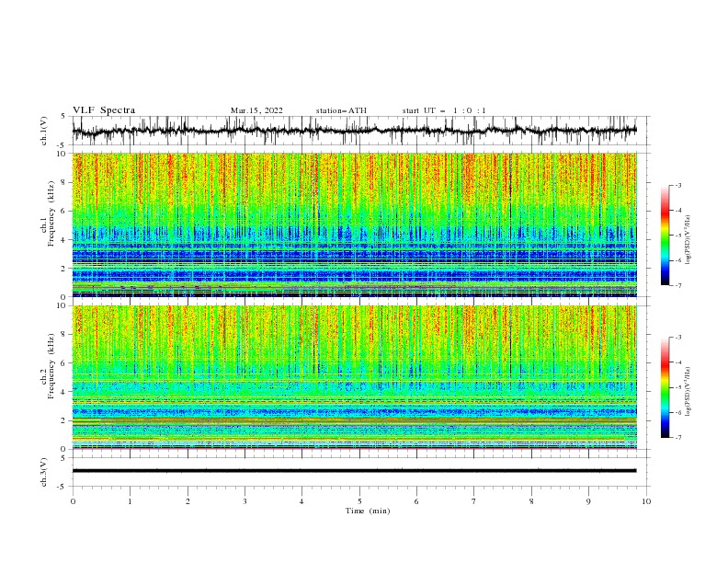Click the "Time (min)" axis label
The height and width of the screenshot is (563, 728).
point(368,511)
